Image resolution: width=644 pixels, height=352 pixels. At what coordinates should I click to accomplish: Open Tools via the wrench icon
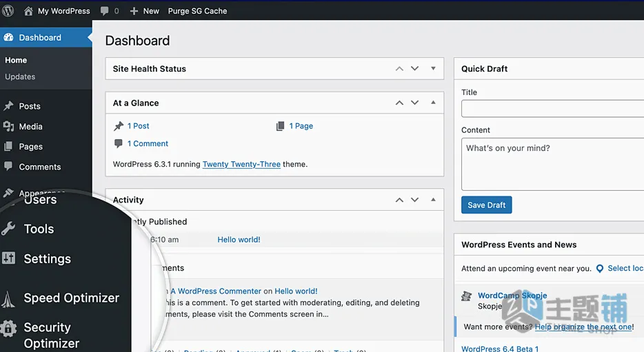click(x=8, y=229)
